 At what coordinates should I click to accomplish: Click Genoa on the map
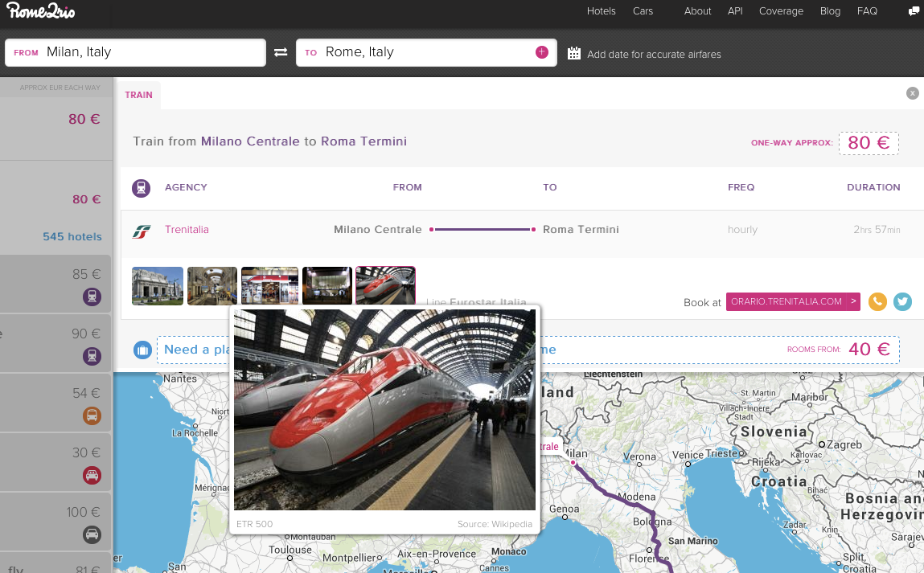click(x=564, y=509)
